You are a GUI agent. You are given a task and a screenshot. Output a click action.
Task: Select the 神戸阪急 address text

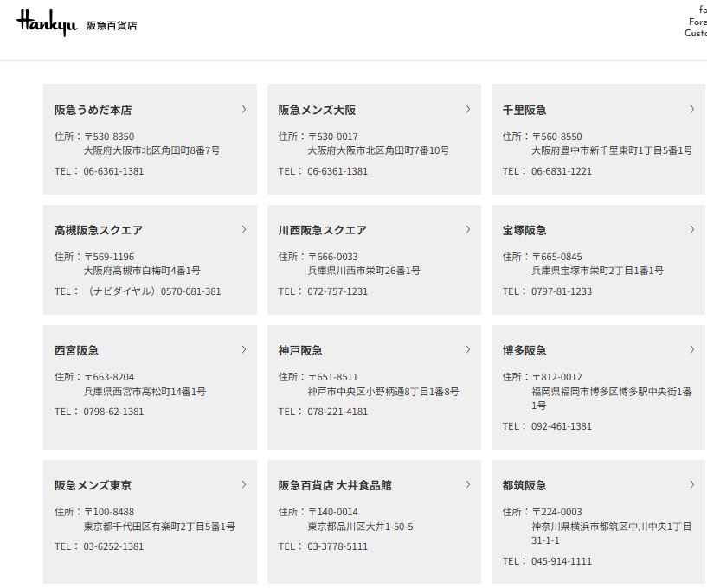(x=382, y=392)
